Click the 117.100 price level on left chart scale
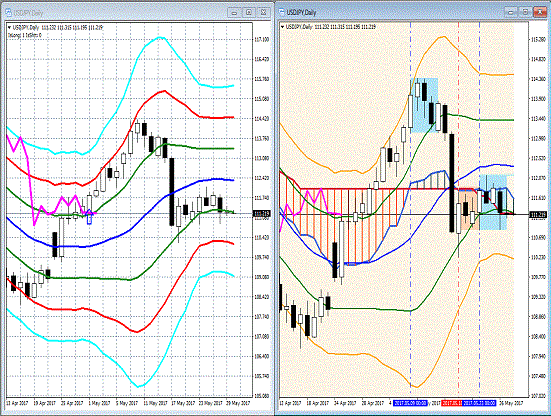The width and height of the screenshot is (551, 416). (x=261, y=39)
